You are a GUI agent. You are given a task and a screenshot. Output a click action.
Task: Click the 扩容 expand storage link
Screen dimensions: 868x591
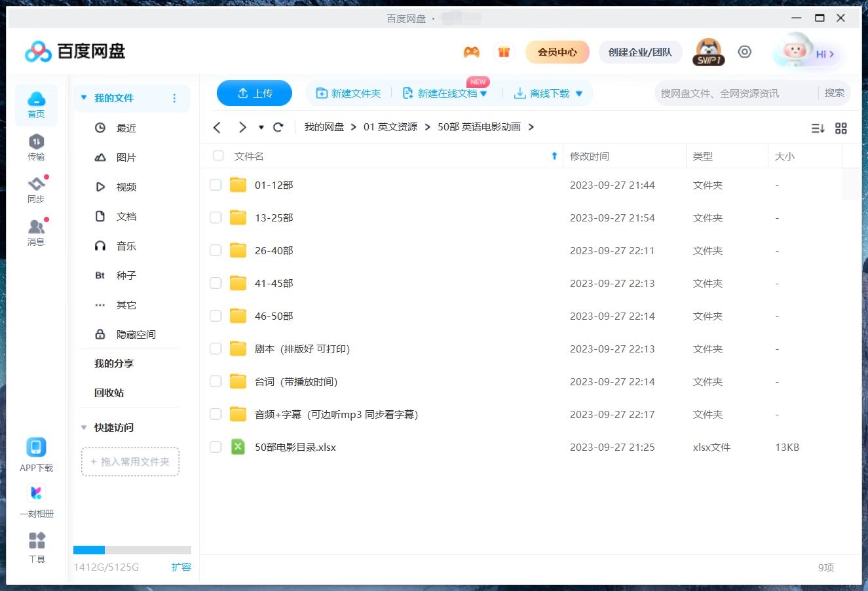tap(181, 567)
